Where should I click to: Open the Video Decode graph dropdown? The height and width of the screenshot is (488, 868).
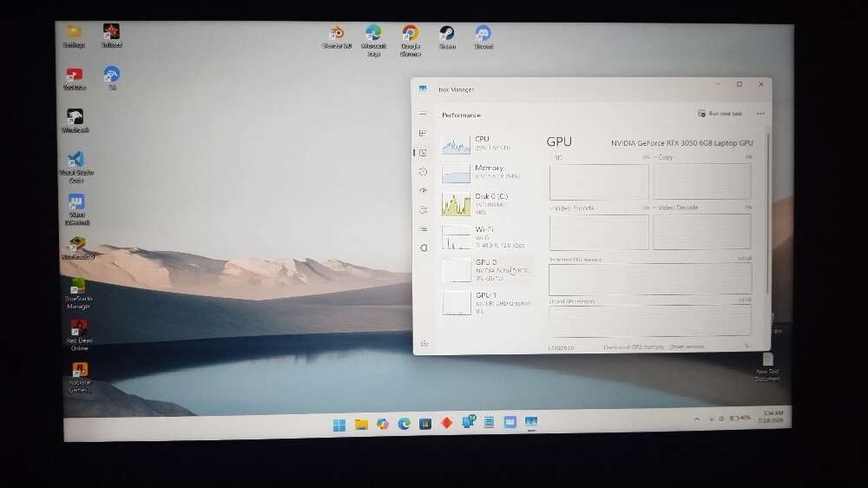point(675,208)
